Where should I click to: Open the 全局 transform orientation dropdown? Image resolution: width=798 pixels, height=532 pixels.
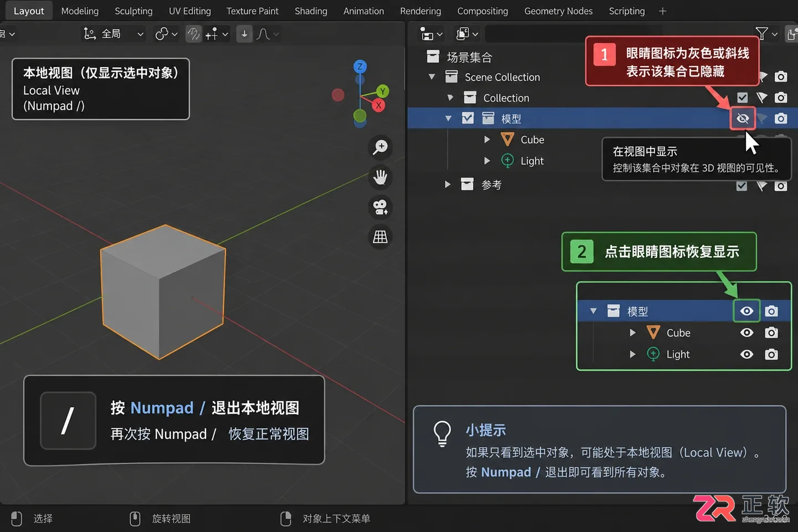point(114,34)
